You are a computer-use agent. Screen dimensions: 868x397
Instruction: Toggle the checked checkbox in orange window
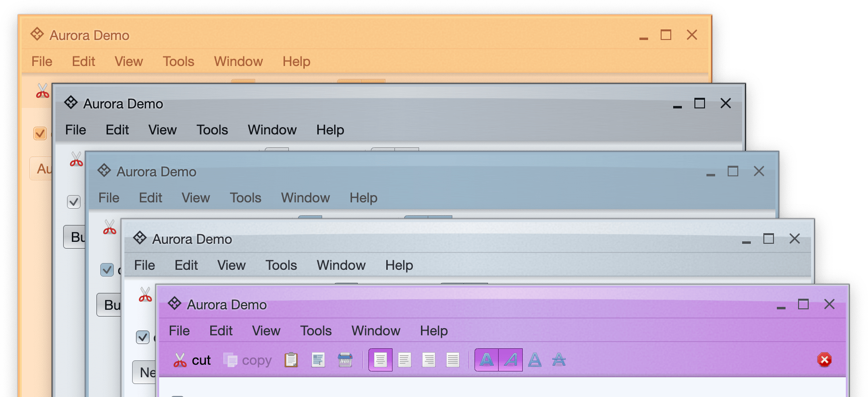pos(40,133)
